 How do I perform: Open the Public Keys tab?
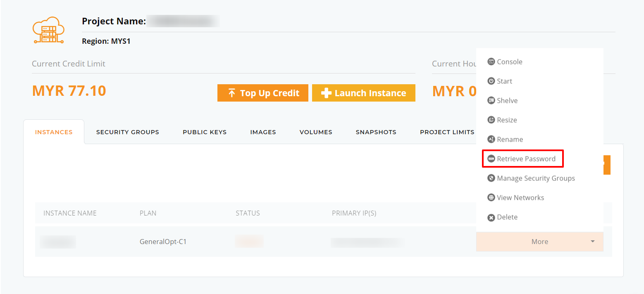pyautogui.click(x=205, y=132)
